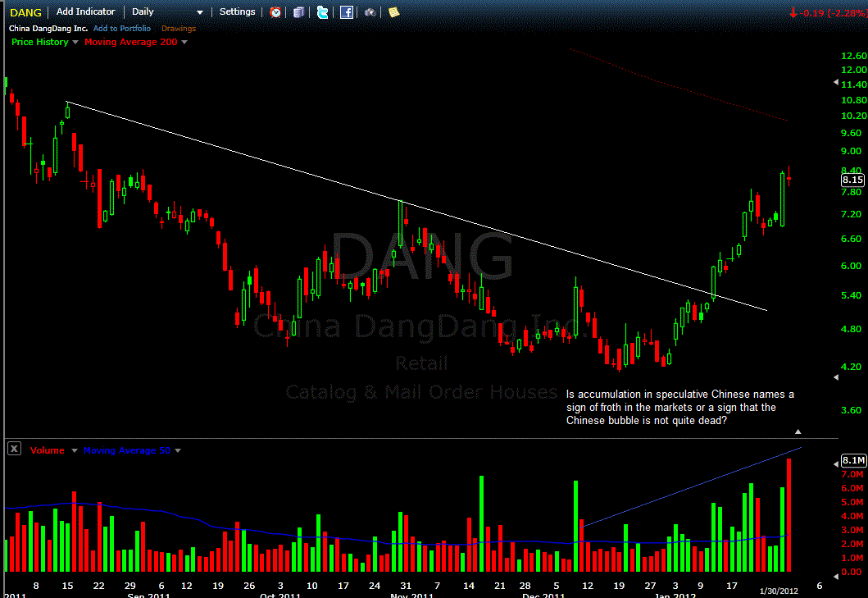The height and width of the screenshot is (598, 868).
Task: Select the red Volume label
Action: click(x=47, y=450)
